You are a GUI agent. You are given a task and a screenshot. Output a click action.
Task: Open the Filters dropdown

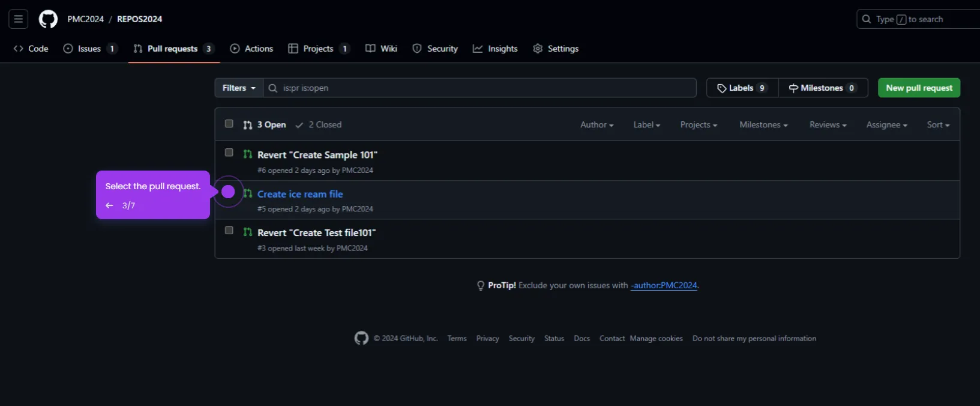click(239, 88)
